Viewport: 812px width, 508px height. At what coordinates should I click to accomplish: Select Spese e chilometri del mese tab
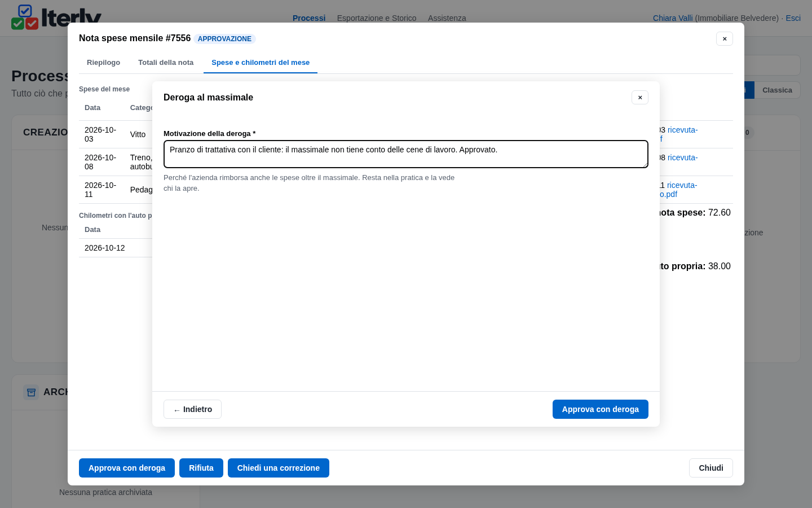click(x=261, y=63)
